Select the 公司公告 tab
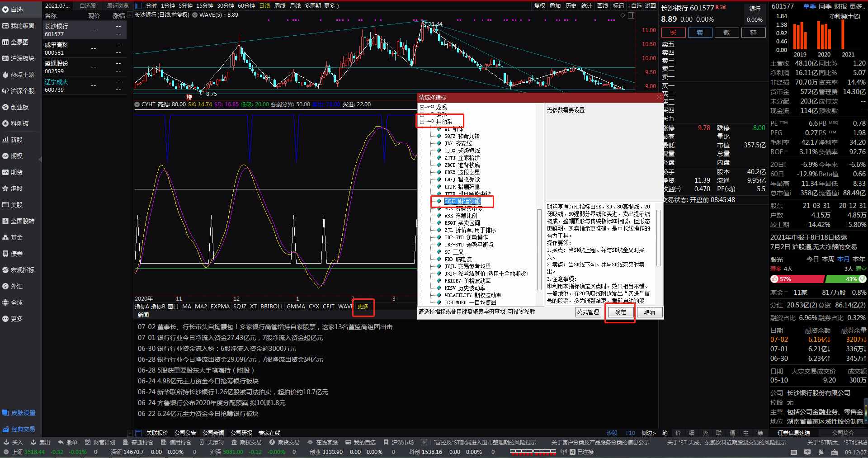The width and height of the screenshot is (868, 458). (185, 433)
